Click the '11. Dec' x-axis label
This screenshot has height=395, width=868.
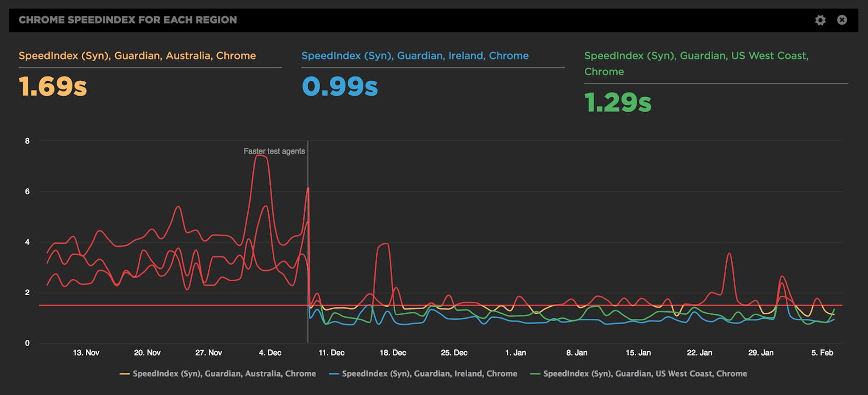(331, 353)
